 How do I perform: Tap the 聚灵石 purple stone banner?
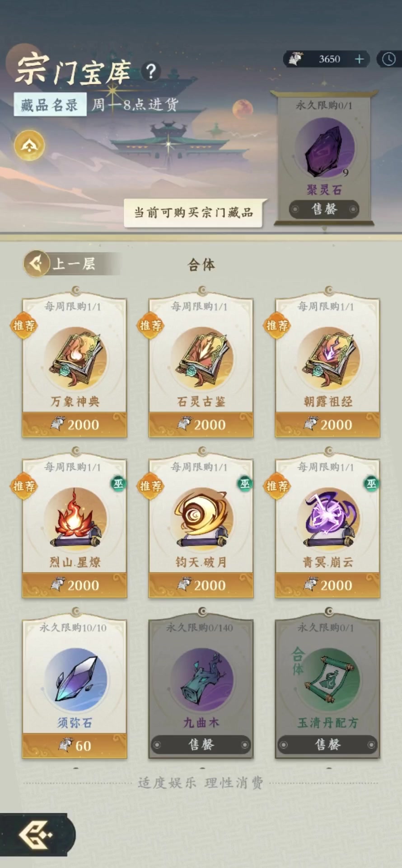[x=324, y=157]
